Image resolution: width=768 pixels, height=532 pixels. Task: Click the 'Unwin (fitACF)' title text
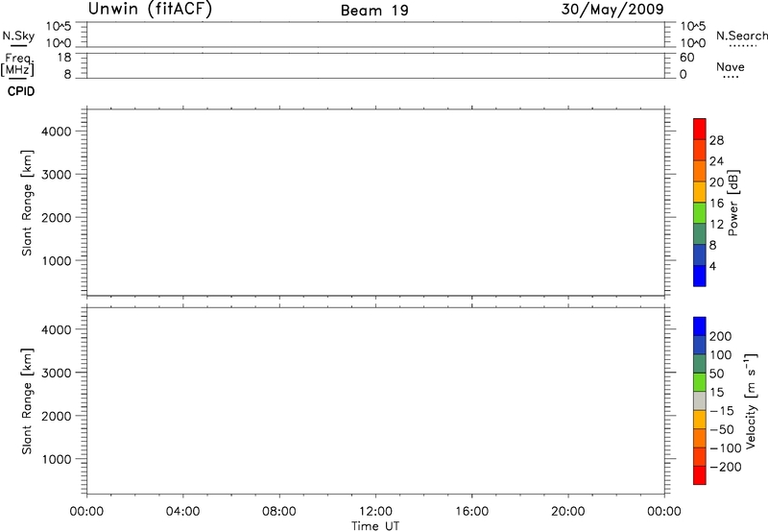click(x=150, y=9)
